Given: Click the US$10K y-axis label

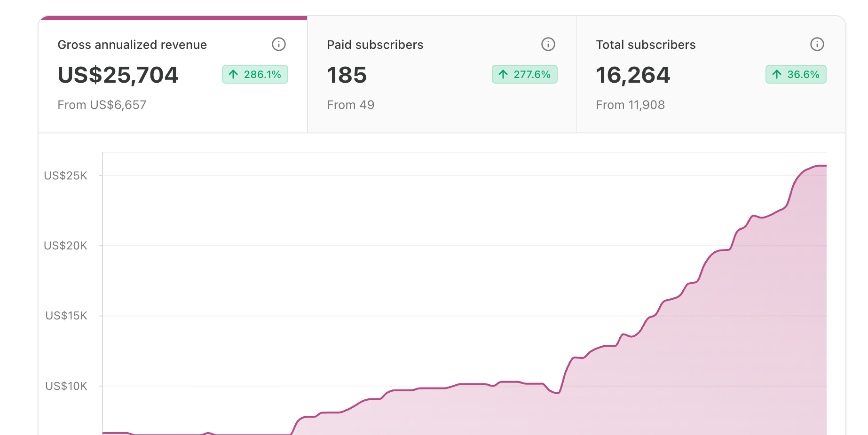Looking at the screenshot, I should coord(66,386).
